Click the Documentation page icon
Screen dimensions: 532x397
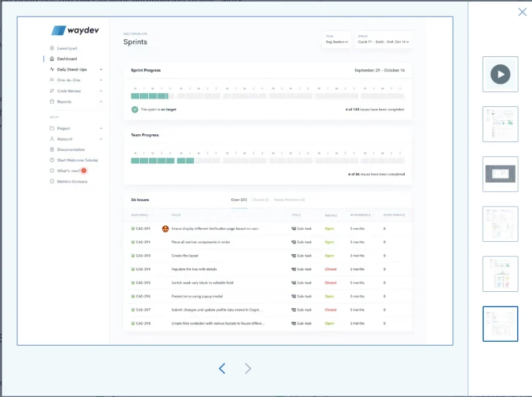[52, 150]
